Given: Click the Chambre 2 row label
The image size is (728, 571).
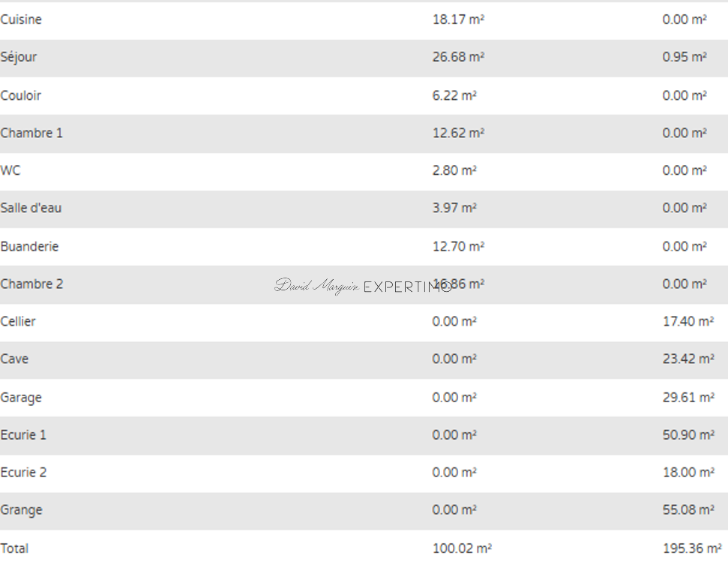Looking at the screenshot, I should coord(31,284).
